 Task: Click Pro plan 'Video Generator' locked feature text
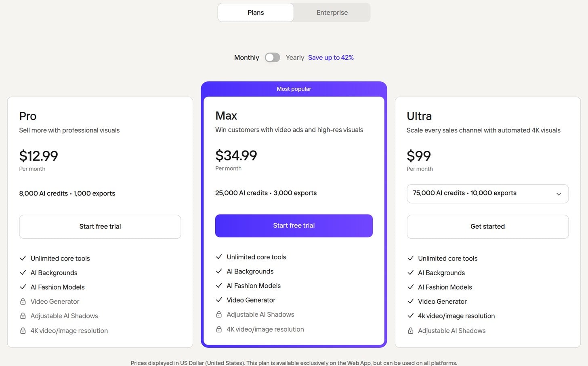55,301
